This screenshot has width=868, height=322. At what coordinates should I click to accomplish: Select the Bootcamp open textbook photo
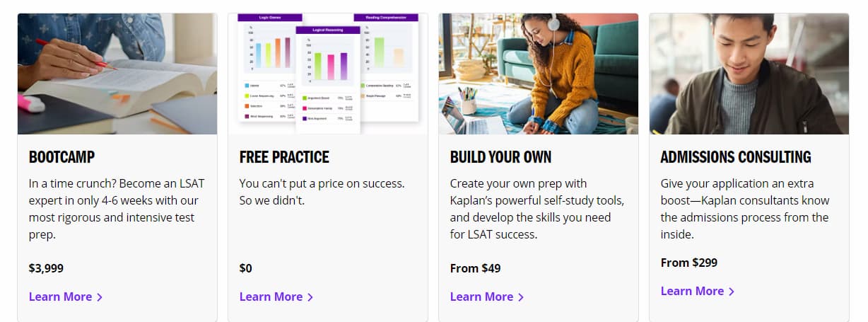[x=117, y=74]
